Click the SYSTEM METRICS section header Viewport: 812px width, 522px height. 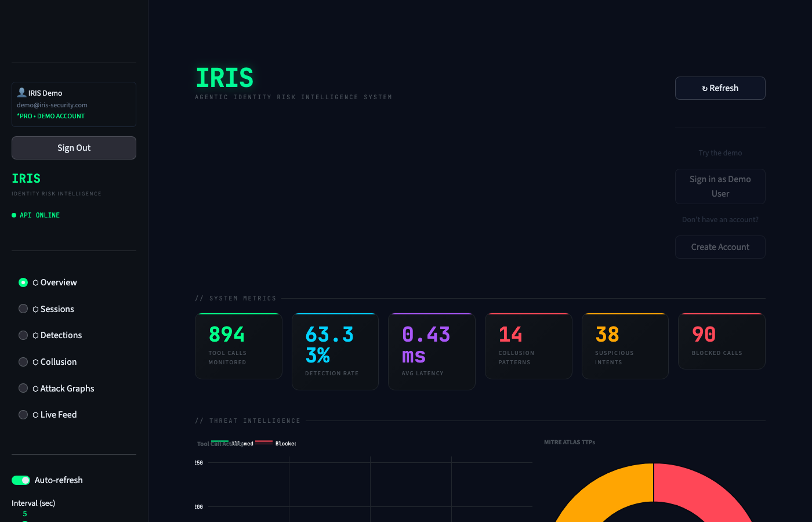click(235, 299)
